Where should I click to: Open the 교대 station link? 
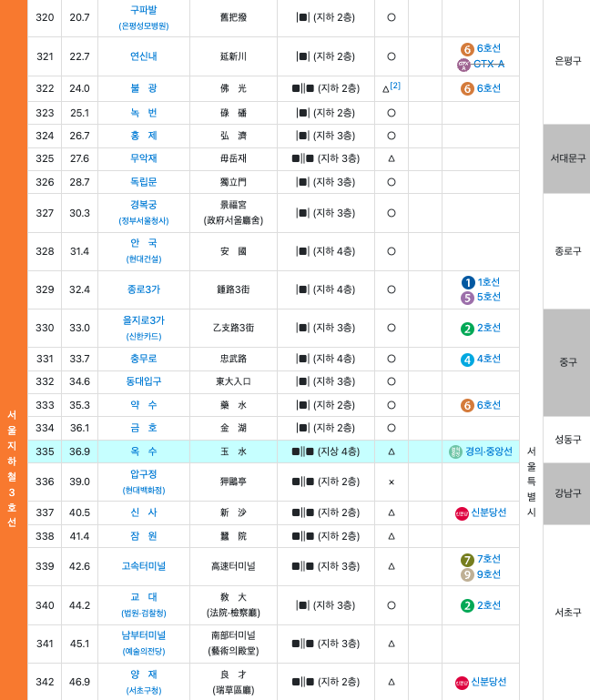pyautogui.click(x=143, y=597)
